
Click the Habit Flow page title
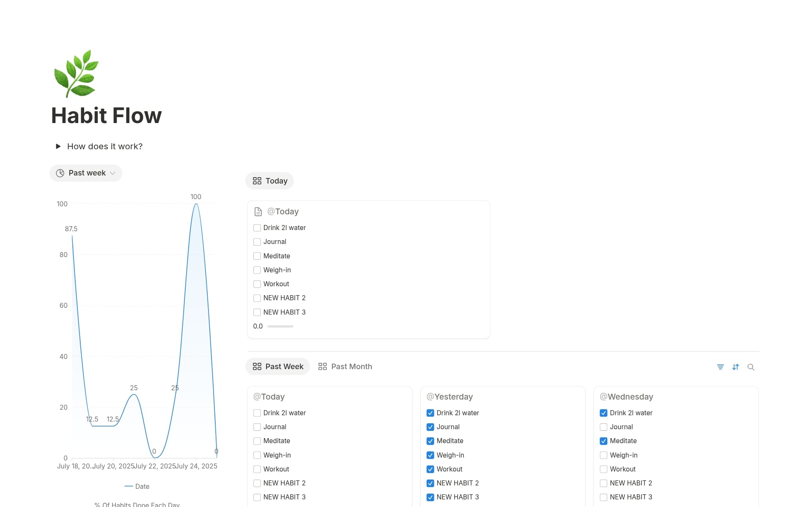(x=106, y=115)
